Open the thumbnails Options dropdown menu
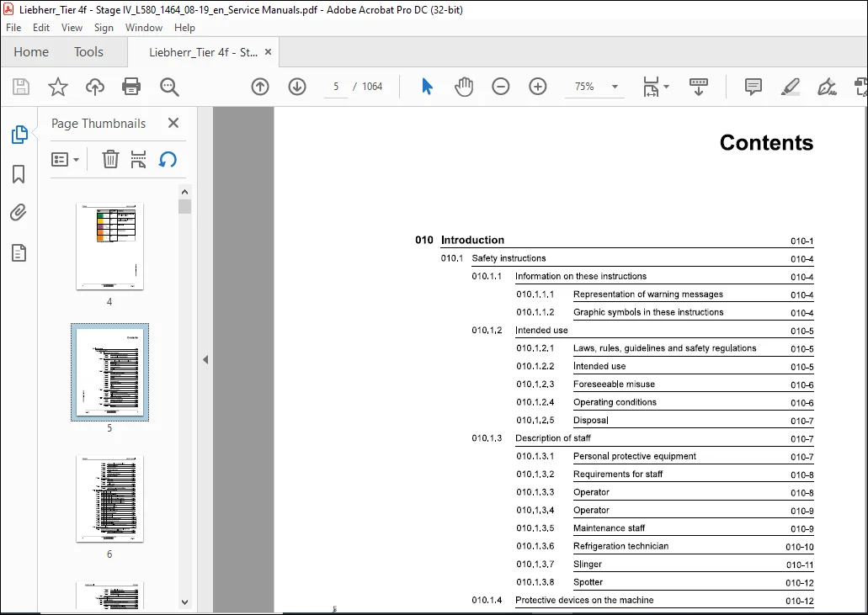Screen dimensions: 868x615 (66, 159)
